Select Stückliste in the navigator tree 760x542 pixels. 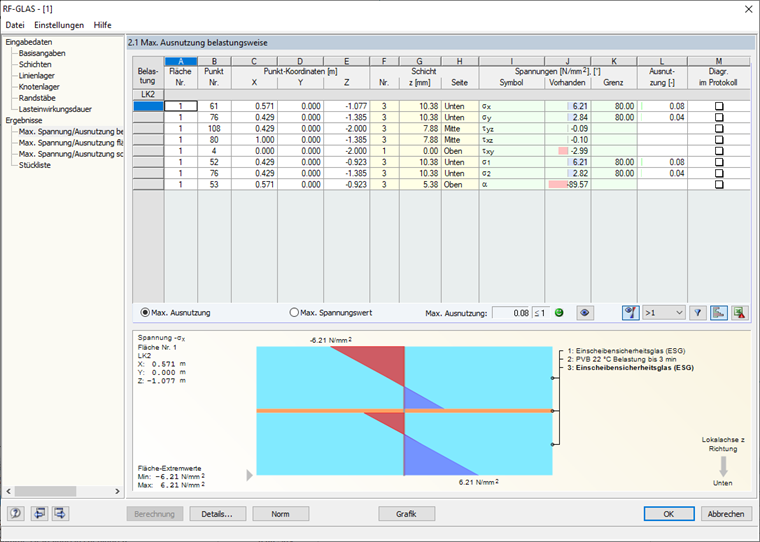pyautogui.click(x=35, y=165)
